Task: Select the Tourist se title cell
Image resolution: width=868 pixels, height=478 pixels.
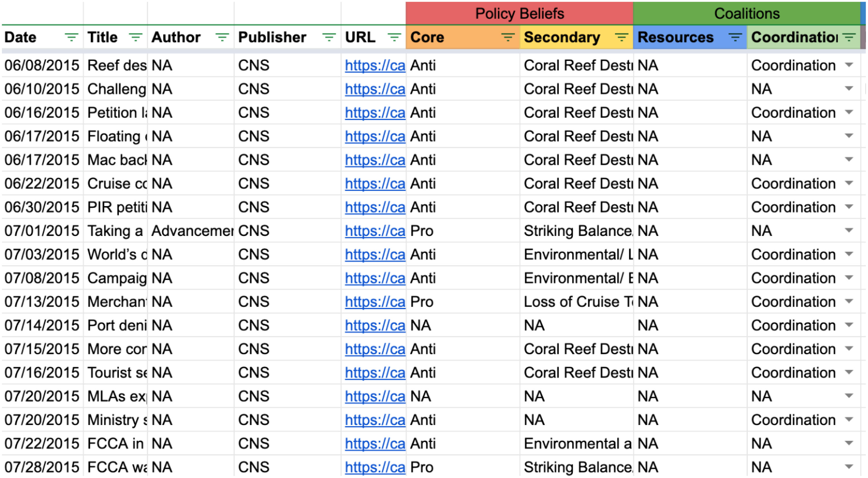Action: click(x=115, y=372)
